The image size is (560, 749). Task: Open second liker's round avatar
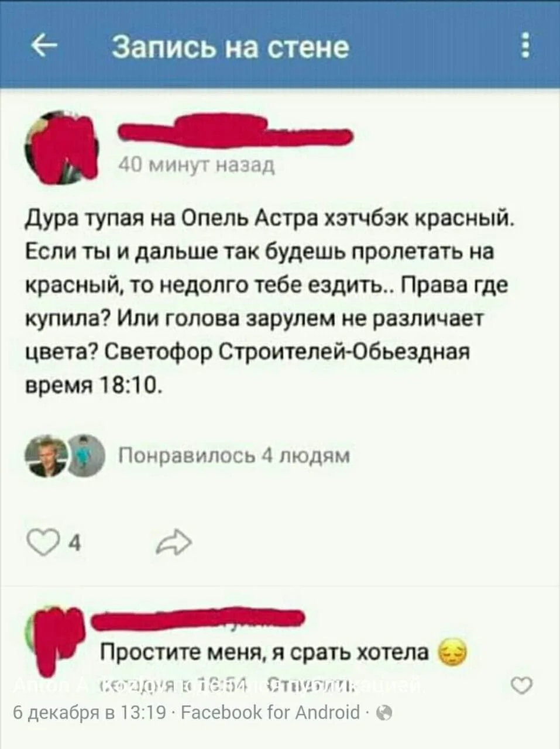85,455
